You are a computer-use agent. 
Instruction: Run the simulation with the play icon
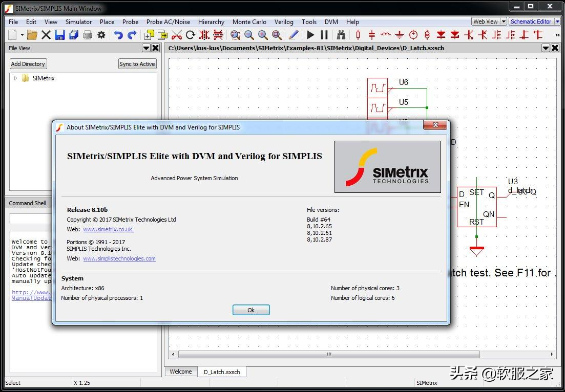coord(310,35)
